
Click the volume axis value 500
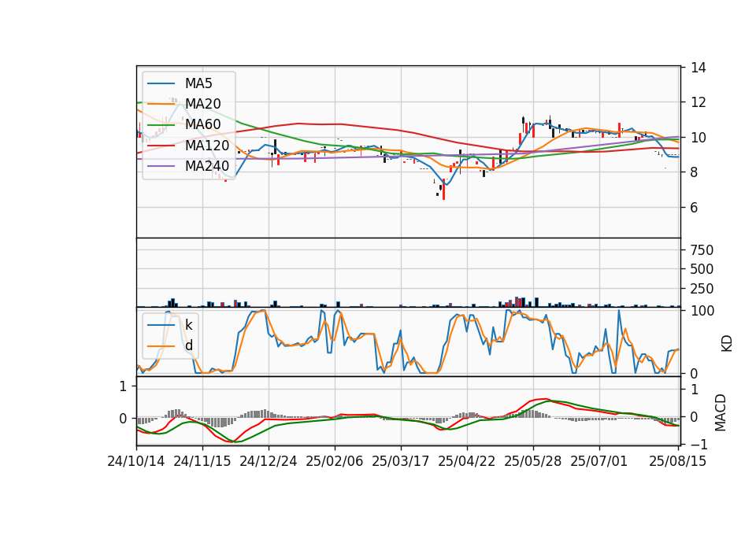(702, 269)
